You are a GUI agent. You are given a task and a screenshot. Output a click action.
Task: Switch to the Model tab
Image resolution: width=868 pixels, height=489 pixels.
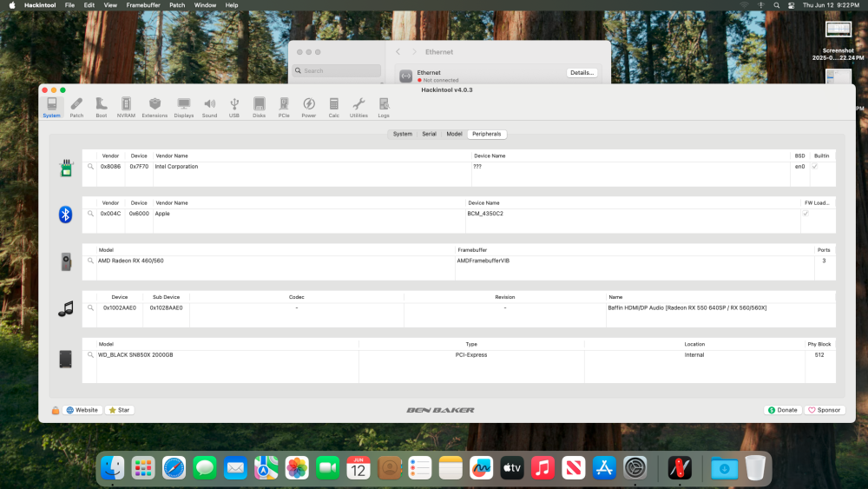point(454,134)
